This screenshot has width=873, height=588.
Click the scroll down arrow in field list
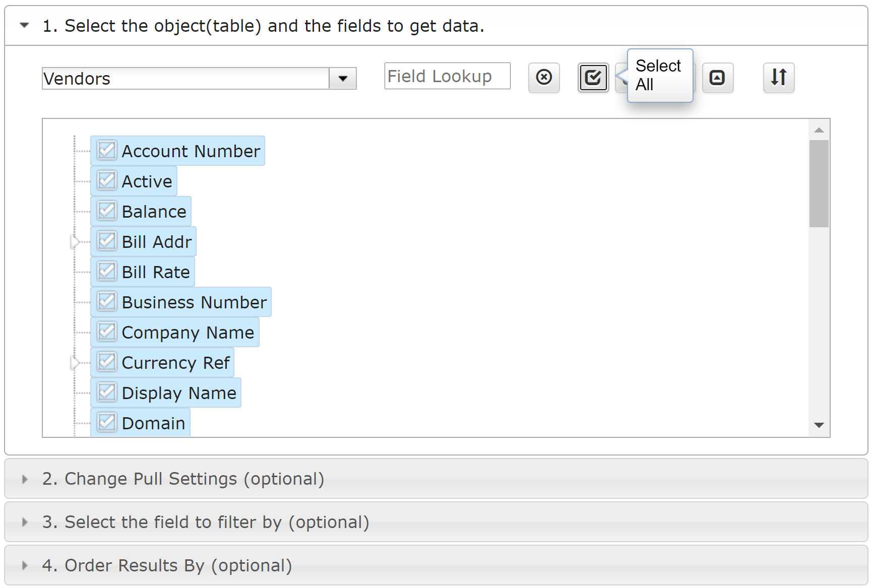coord(819,425)
